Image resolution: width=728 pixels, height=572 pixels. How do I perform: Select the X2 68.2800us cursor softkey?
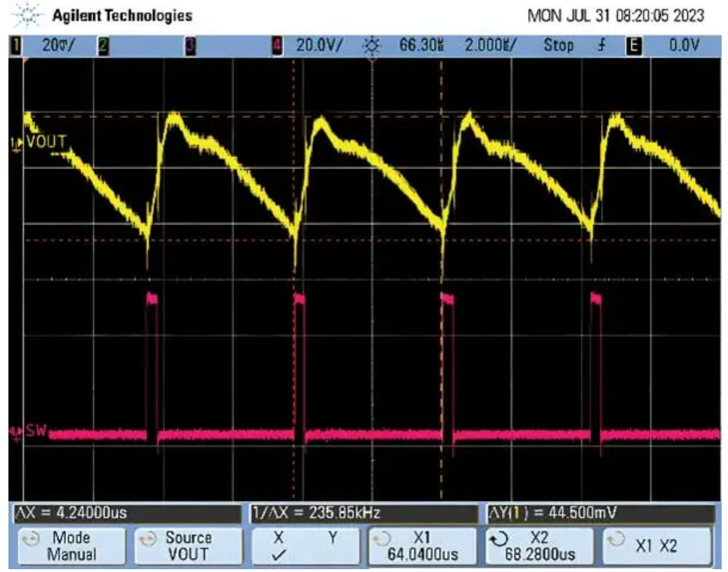pos(539,546)
